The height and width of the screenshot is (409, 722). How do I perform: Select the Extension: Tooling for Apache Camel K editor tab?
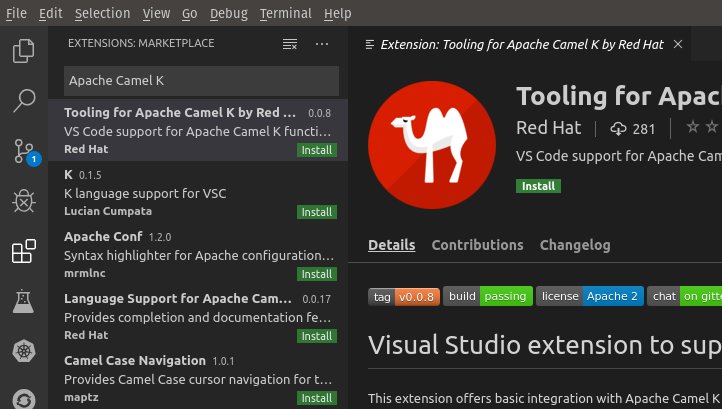pyautogui.click(x=519, y=44)
